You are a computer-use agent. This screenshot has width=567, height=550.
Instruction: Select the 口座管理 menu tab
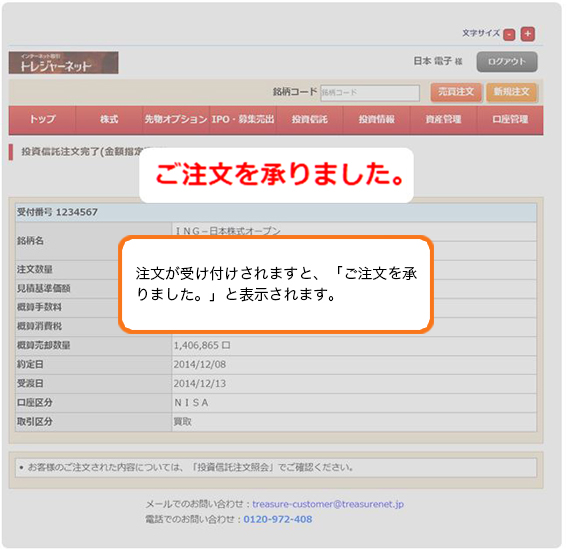coord(510,120)
